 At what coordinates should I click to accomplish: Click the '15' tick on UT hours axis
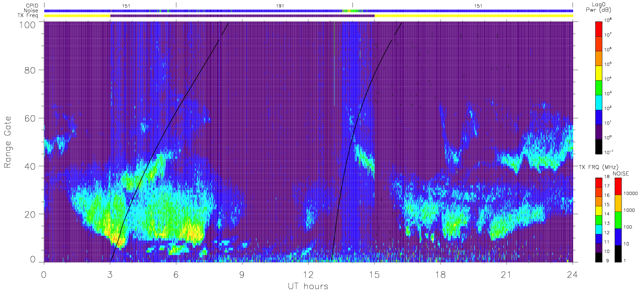pyautogui.click(x=374, y=274)
